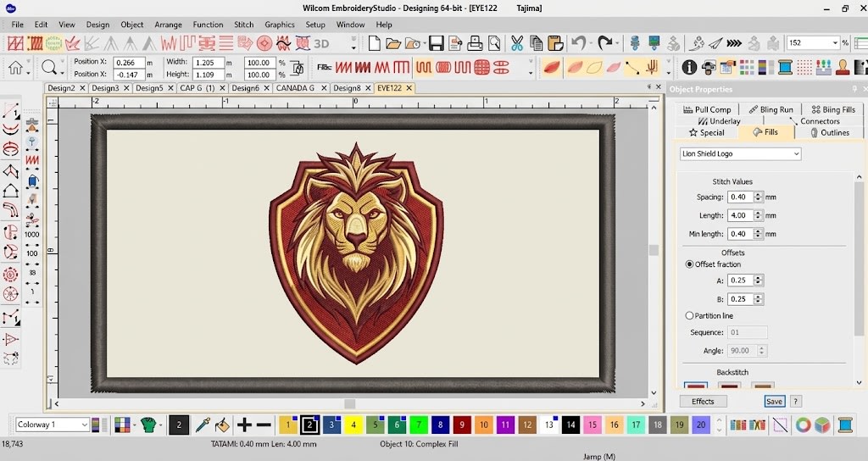This screenshot has width=868, height=461.
Task: Increase Spacing value with up stepper
Action: 759,194
